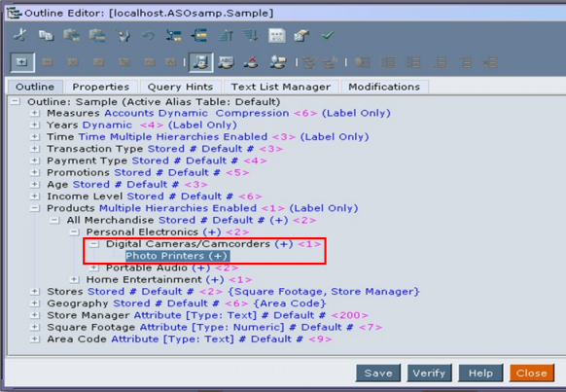Viewport: 566px width, 392px height.
Task: Click the Undo arrow icon
Action: pos(149,35)
